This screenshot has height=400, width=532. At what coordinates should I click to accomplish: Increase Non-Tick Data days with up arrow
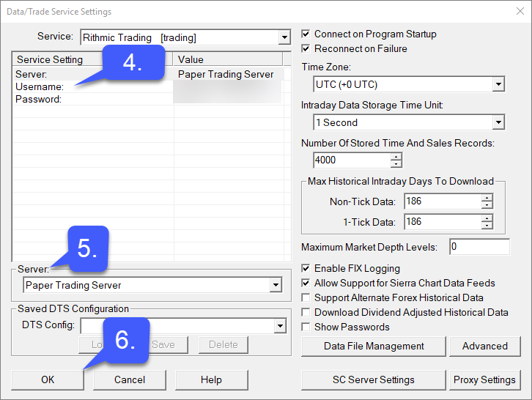coord(487,198)
